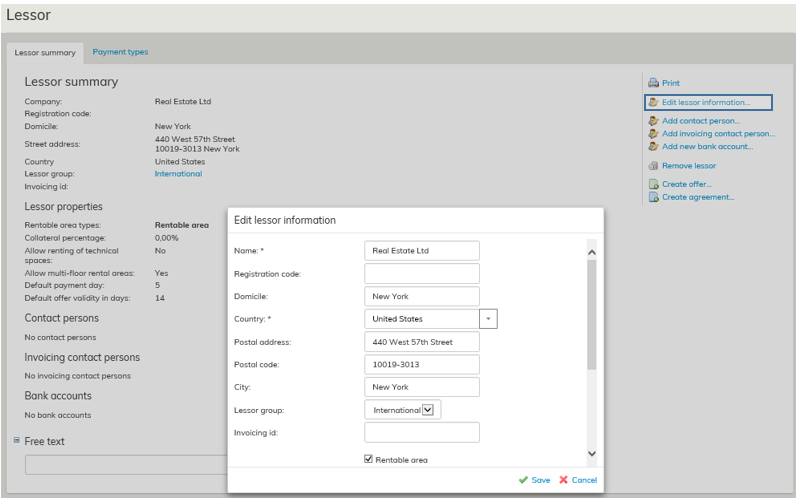Click the Print printer icon
The height and width of the screenshot is (502, 799).
pos(653,83)
